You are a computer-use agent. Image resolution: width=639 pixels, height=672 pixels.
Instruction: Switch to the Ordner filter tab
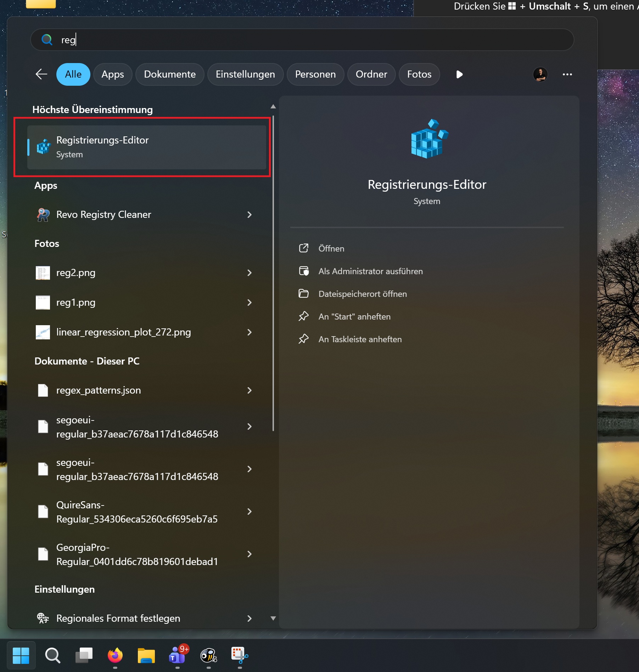coord(371,74)
